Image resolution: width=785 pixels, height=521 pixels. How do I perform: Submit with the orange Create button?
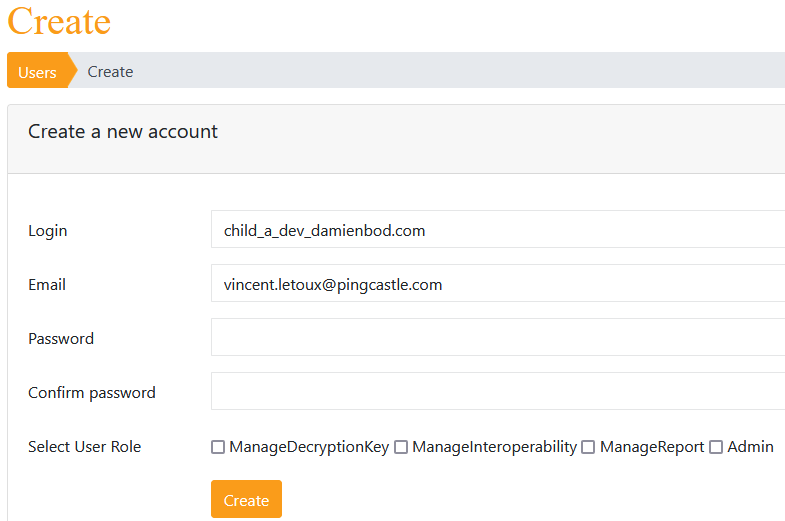point(246,499)
